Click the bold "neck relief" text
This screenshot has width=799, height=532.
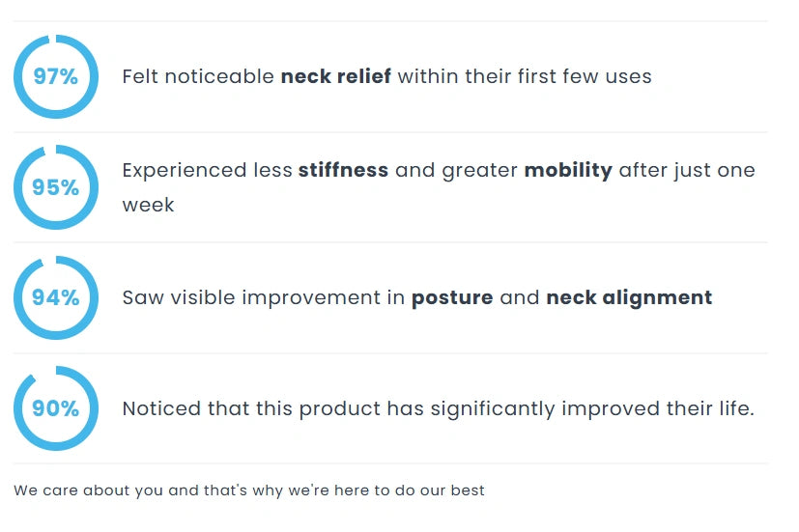pos(335,76)
